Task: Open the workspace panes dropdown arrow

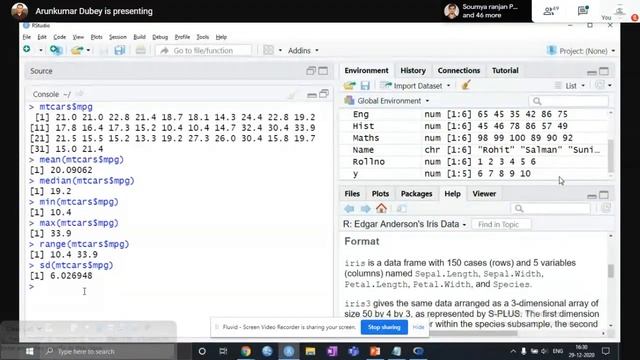Action: click(x=280, y=51)
